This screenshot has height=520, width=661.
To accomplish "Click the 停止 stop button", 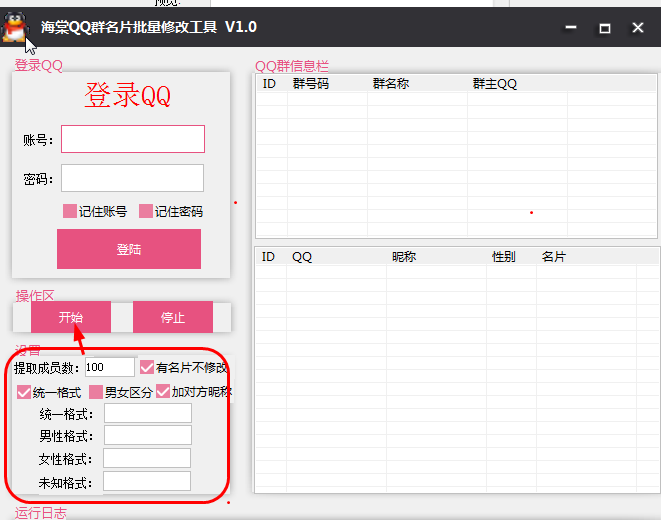I will point(173,317).
